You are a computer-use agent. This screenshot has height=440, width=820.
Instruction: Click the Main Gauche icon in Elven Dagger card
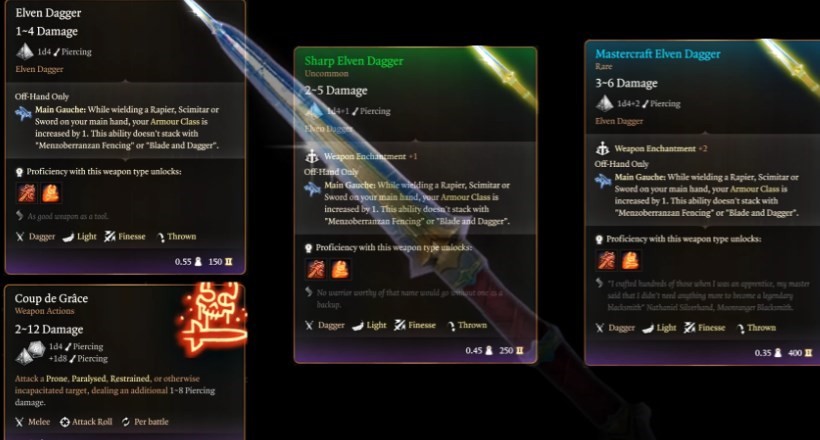pyautogui.click(x=23, y=112)
